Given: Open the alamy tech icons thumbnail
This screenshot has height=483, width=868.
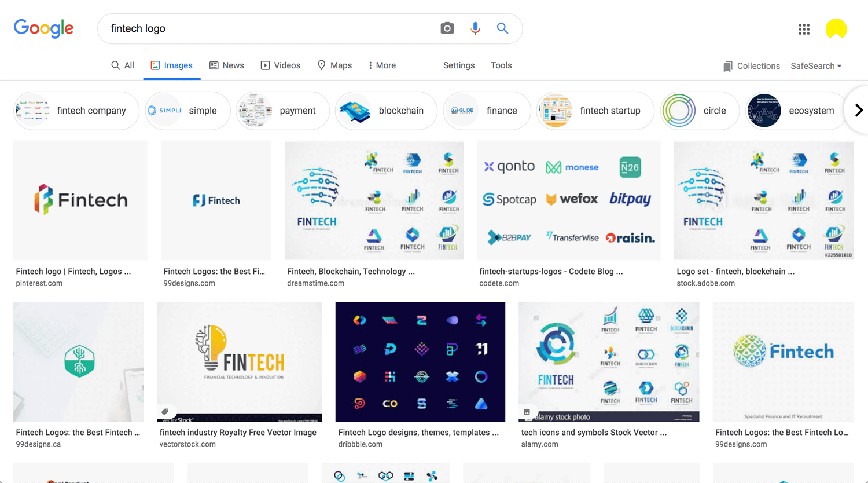Looking at the screenshot, I should [x=609, y=362].
